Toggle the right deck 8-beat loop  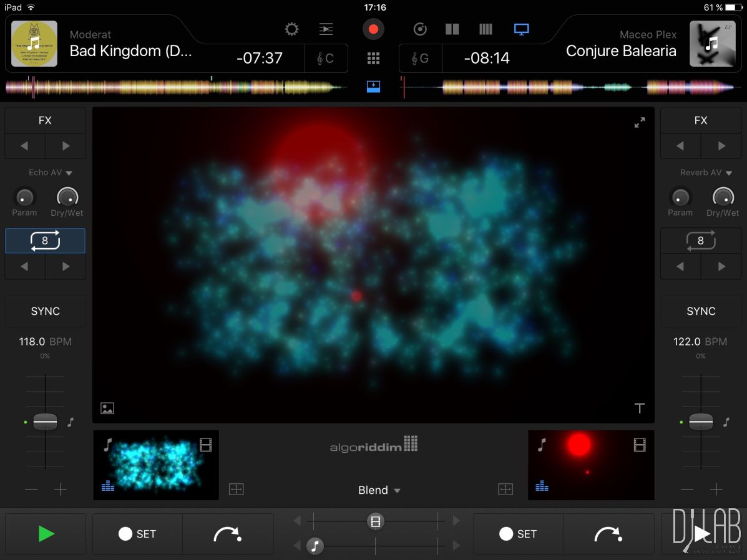pos(700,241)
